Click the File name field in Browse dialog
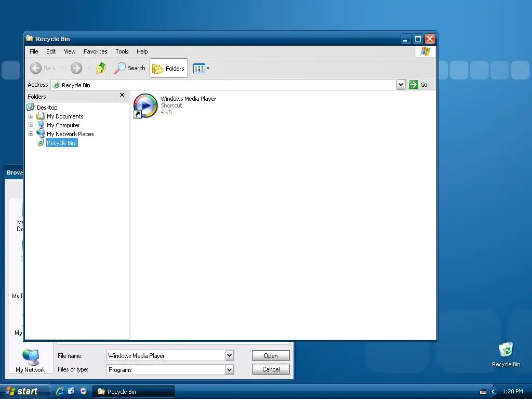The width and height of the screenshot is (532, 399). [x=166, y=355]
